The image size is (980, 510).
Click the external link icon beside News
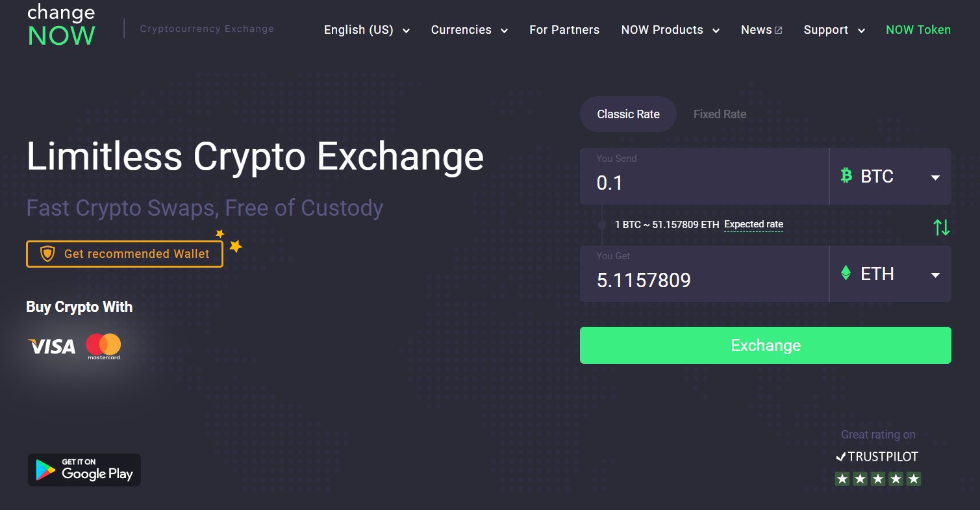click(x=779, y=31)
